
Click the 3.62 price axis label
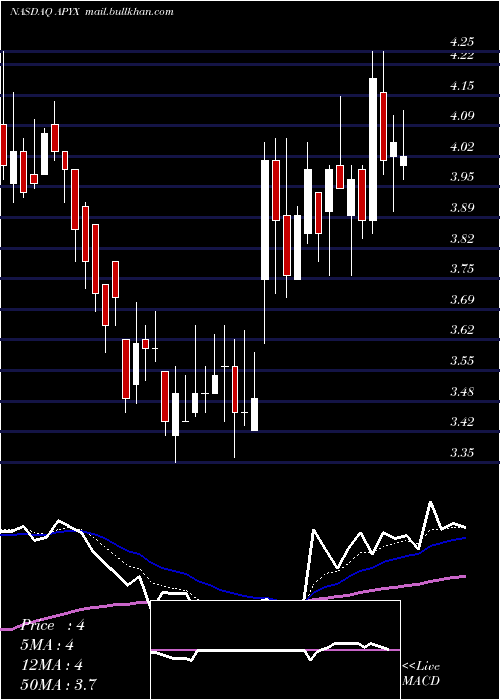(x=462, y=330)
